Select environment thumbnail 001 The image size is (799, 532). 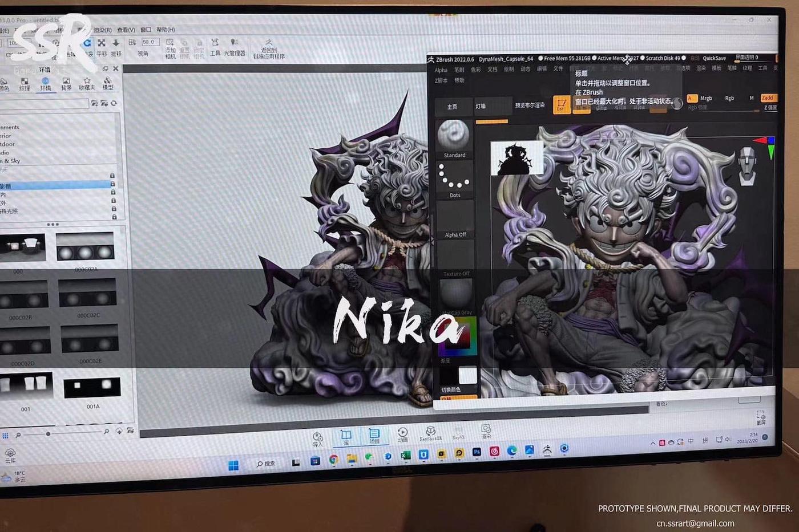point(25,385)
